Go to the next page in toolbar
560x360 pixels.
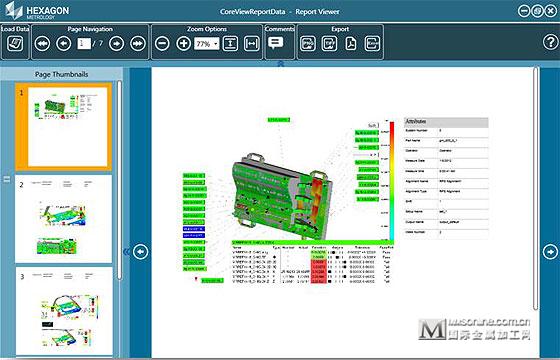pyautogui.click(x=116, y=44)
